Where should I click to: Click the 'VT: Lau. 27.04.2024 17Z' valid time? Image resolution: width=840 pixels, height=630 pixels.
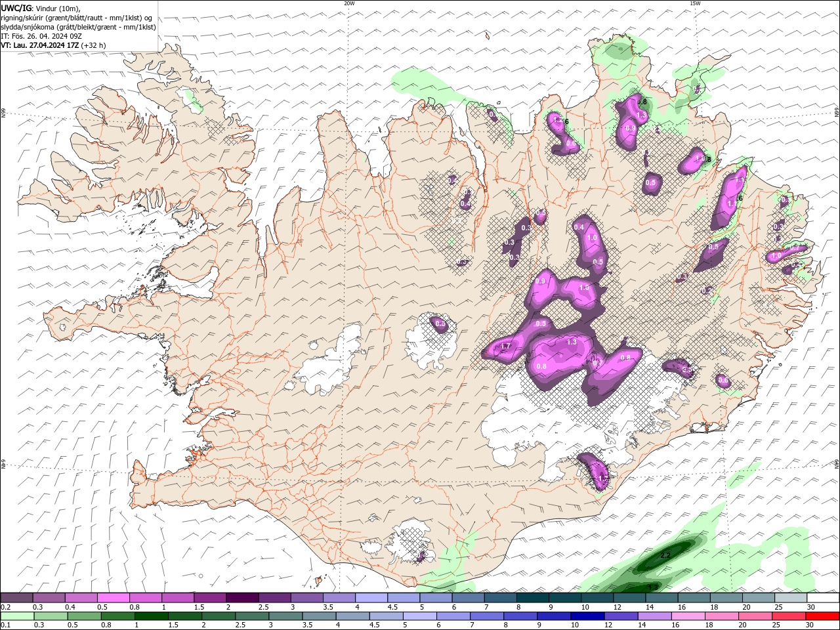point(41,45)
